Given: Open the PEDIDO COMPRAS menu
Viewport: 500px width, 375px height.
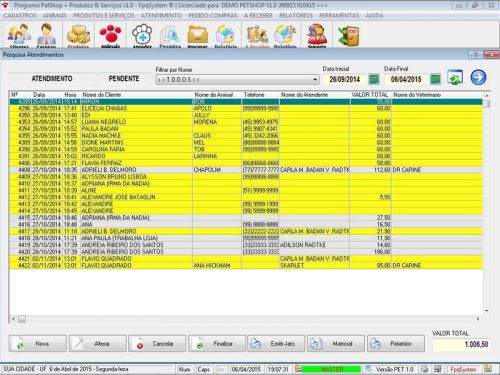Looking at the screenshot, I should click(x=213, y=16).
